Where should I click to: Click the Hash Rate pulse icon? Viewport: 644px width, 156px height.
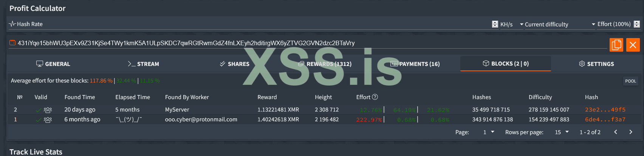click(x=12, y=24)
